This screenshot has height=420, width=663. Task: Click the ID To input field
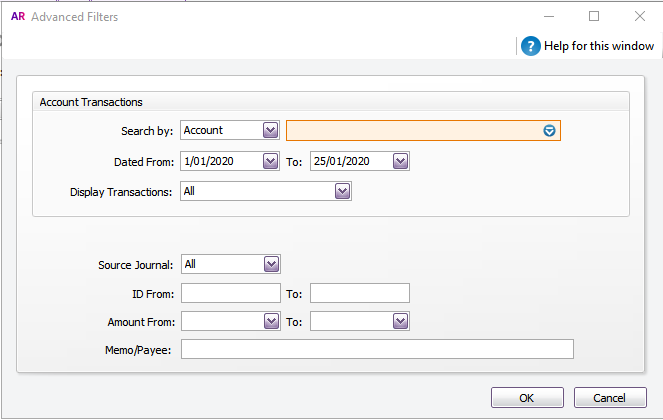(360, 293)
